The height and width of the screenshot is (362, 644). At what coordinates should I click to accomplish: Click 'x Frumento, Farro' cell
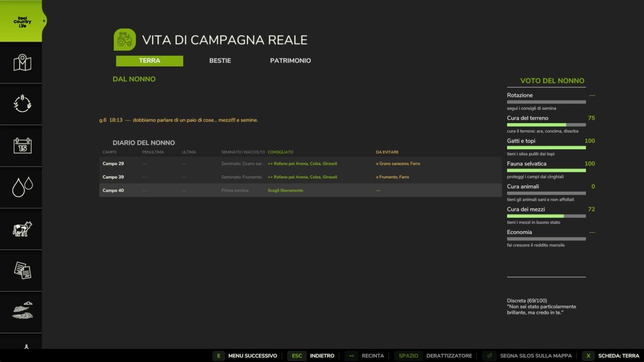(392, 177)
